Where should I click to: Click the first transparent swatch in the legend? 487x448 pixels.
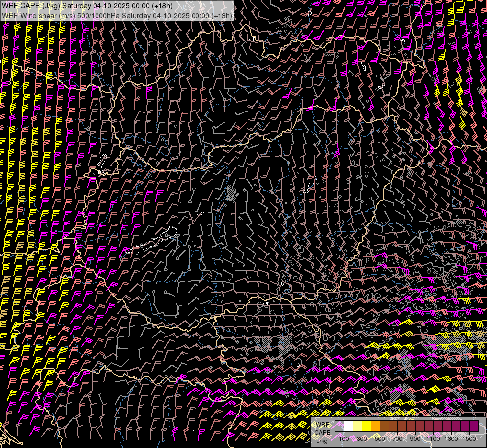coord(340,426)
